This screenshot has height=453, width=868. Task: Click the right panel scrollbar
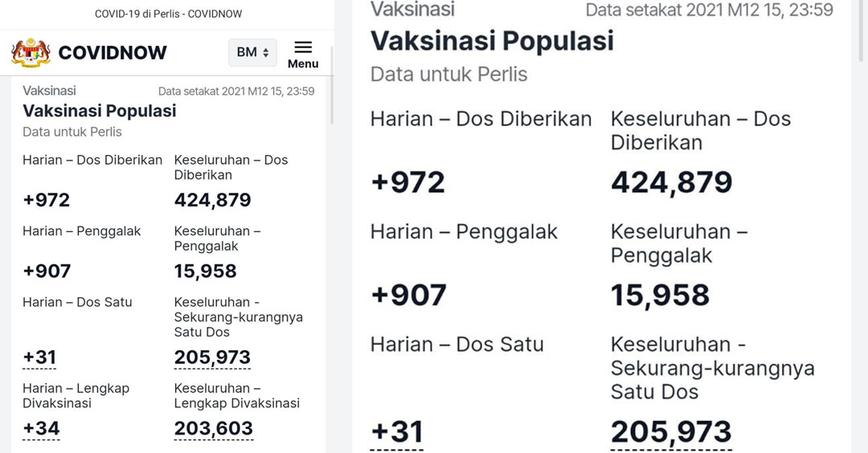[x=861, y=31]
